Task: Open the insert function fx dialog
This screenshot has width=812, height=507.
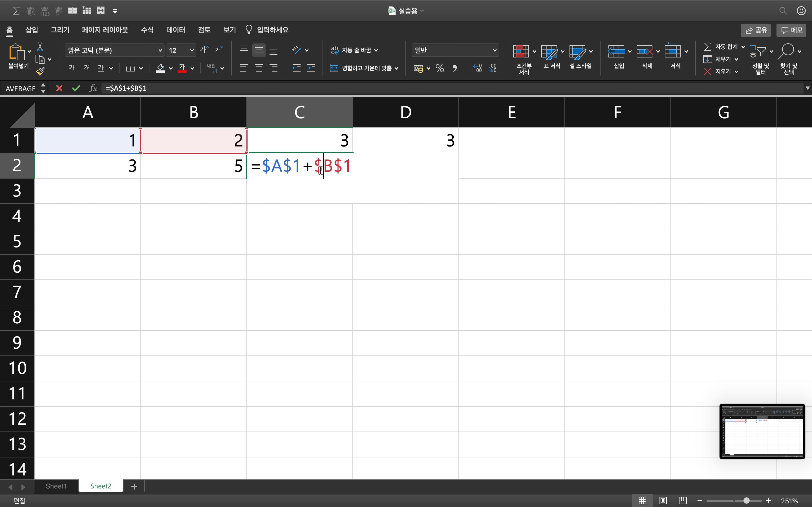Action: pos(93,88)
